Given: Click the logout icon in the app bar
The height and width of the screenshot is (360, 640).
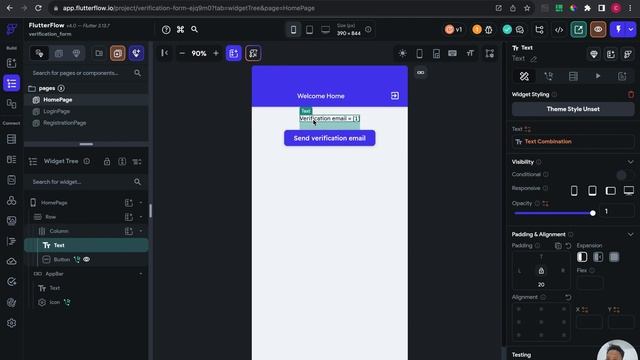Looking at the screenshot, I should [x=395, y=96].
